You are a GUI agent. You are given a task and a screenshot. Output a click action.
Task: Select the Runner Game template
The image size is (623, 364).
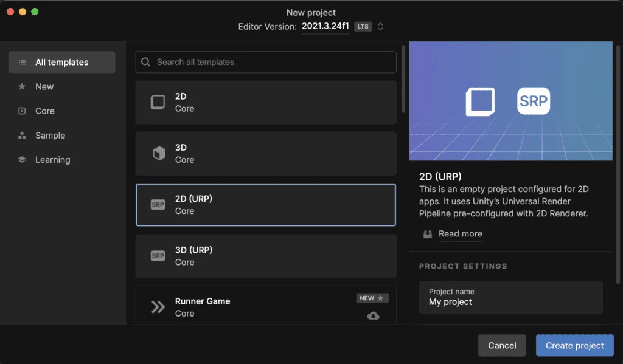266,305
